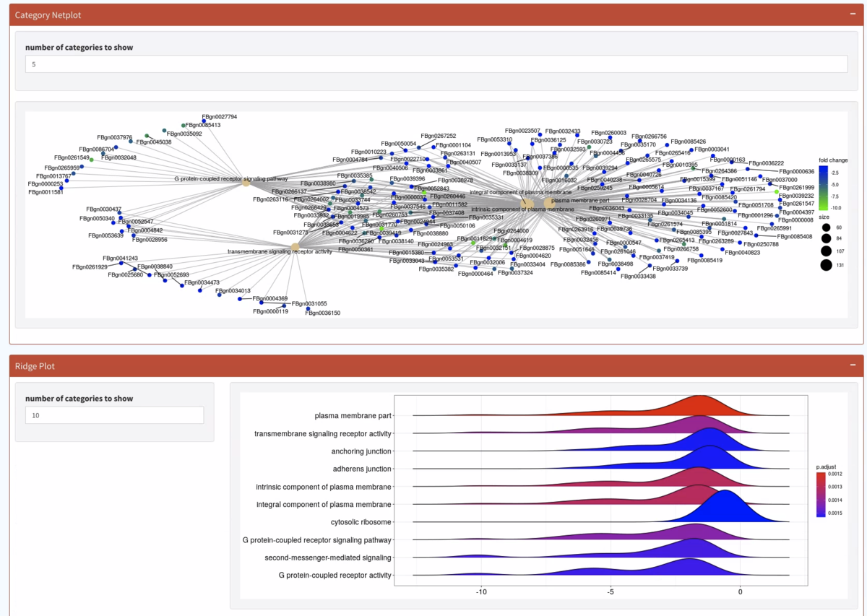Click the red plasma membrane part ridge curve
This screenshot has width=867, height=616.
[699, 407]
